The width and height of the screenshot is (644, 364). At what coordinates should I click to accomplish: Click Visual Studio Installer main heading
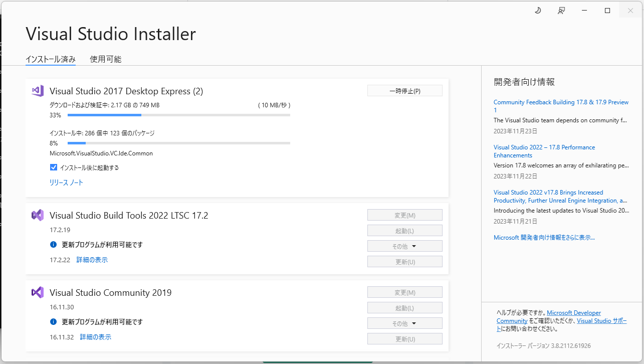pyautogui.click(x=111, y=34)
